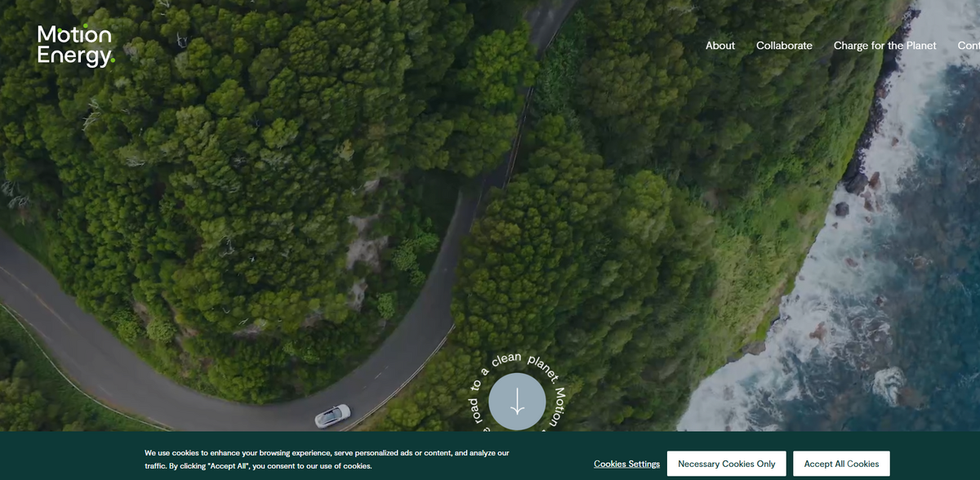Accept All Cookies
The height and width of the screenshot is (480, 980).
click(x=841, y=464)
